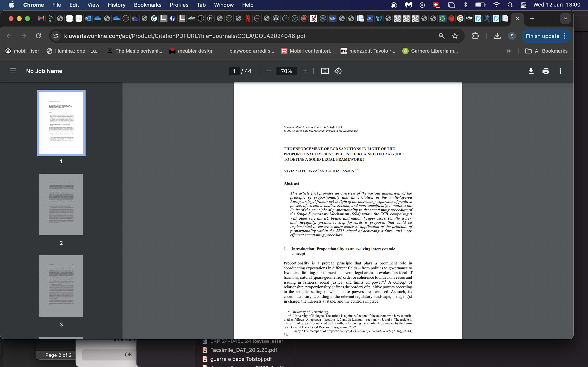
Task: Rotate the PDF counterclockwise
Action: click(338, 71)
